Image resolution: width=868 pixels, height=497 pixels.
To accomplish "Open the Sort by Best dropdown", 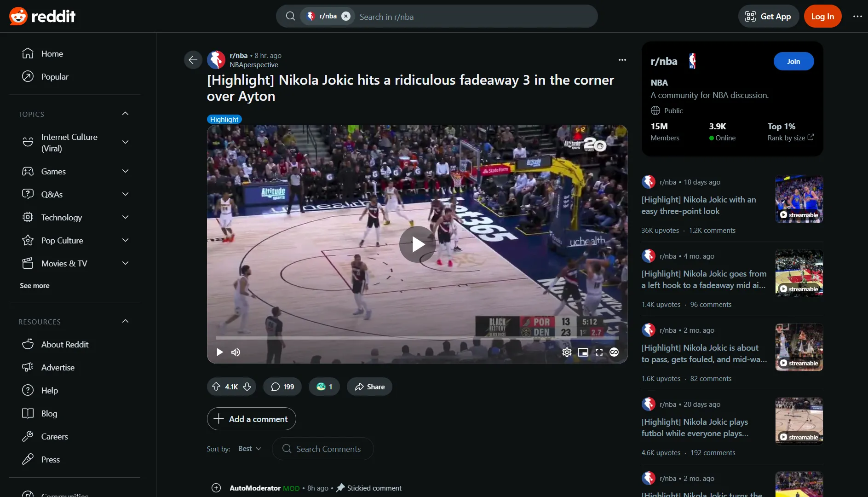I will coord(248,448).
